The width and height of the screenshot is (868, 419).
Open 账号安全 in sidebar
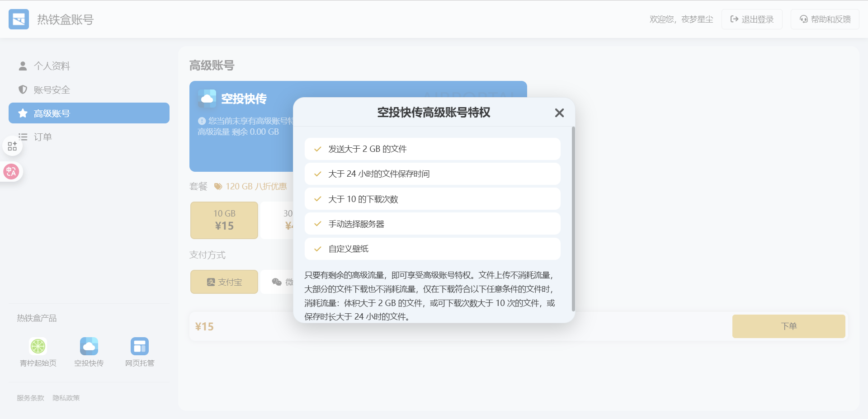click(x=52, y=90)
